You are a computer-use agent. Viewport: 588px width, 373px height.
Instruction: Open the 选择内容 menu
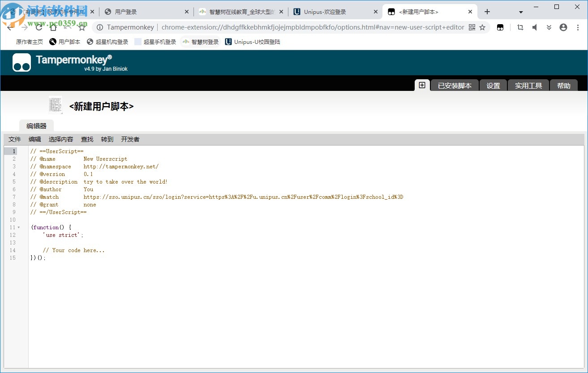61,139
